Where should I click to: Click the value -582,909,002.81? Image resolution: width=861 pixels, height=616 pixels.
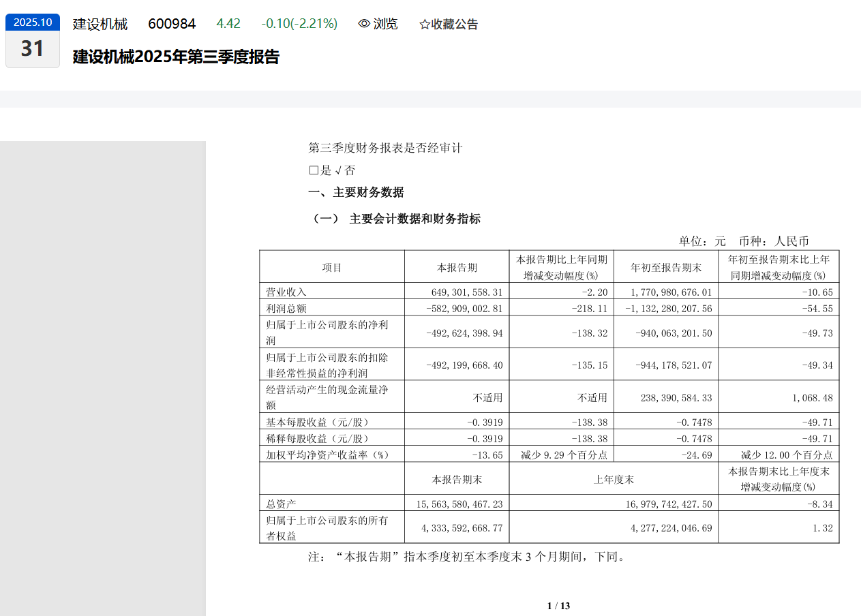point(464,308)
